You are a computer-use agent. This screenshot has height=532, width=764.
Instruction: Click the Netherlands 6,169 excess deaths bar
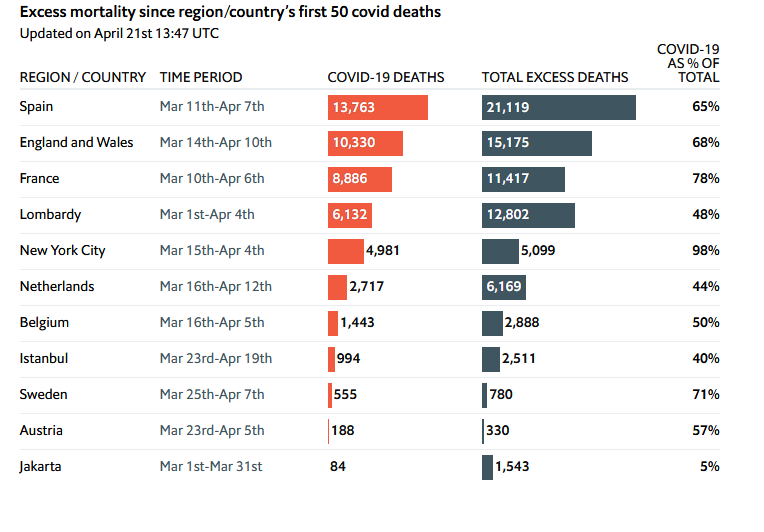point(504,287)
